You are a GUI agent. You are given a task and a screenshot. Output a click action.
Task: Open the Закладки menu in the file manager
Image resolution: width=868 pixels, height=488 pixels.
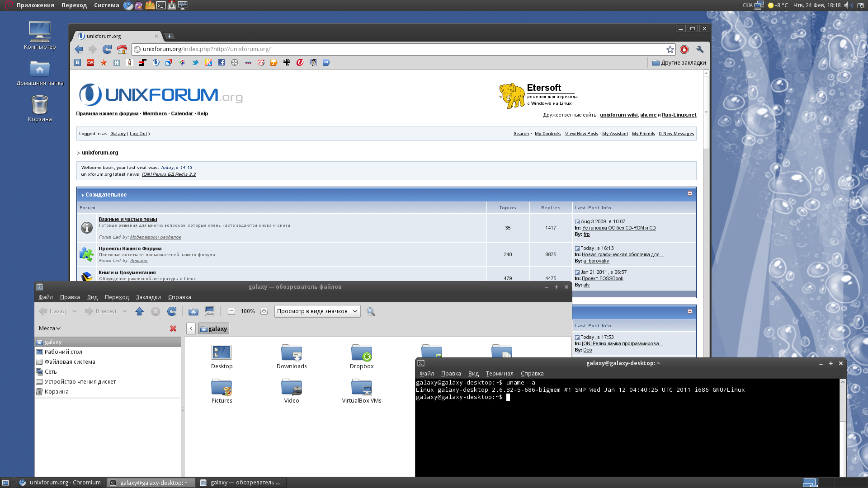click(x=148, y=297)
